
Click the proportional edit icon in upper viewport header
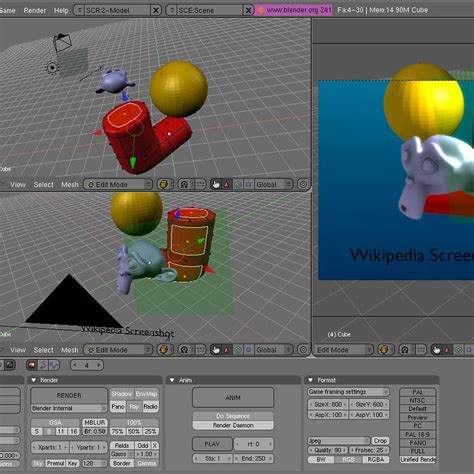coord(303,184)
